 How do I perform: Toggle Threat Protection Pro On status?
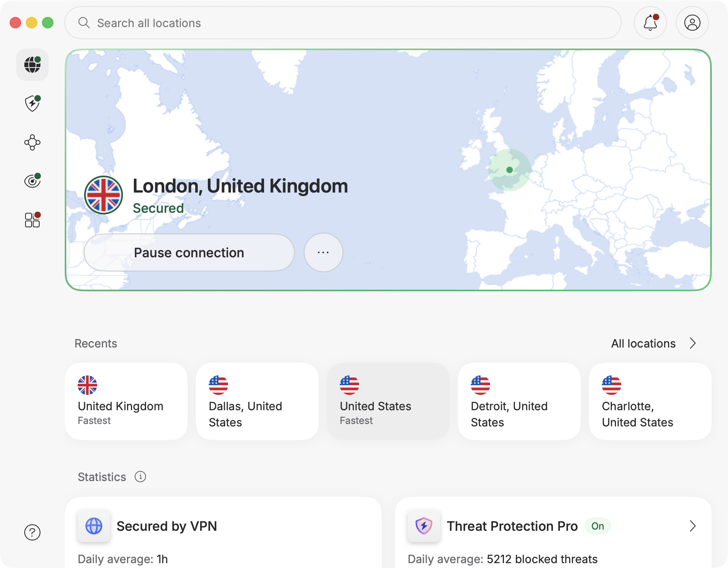pos(597,526)
